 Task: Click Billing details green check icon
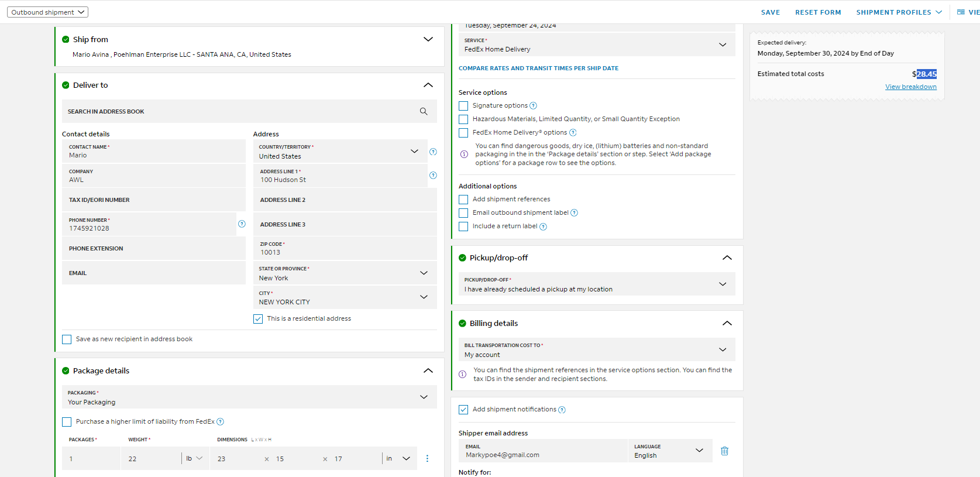pyautogui.click(x=462, y=324)
